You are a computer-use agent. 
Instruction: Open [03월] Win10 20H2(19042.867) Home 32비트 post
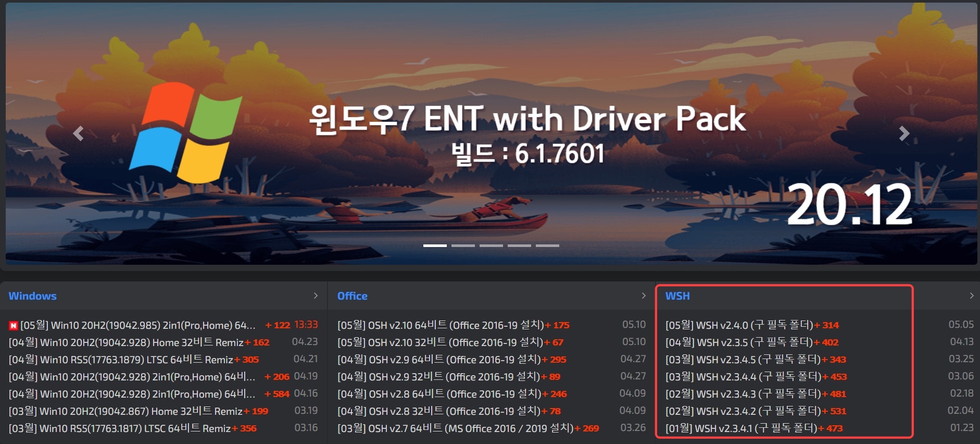point(125,411)
